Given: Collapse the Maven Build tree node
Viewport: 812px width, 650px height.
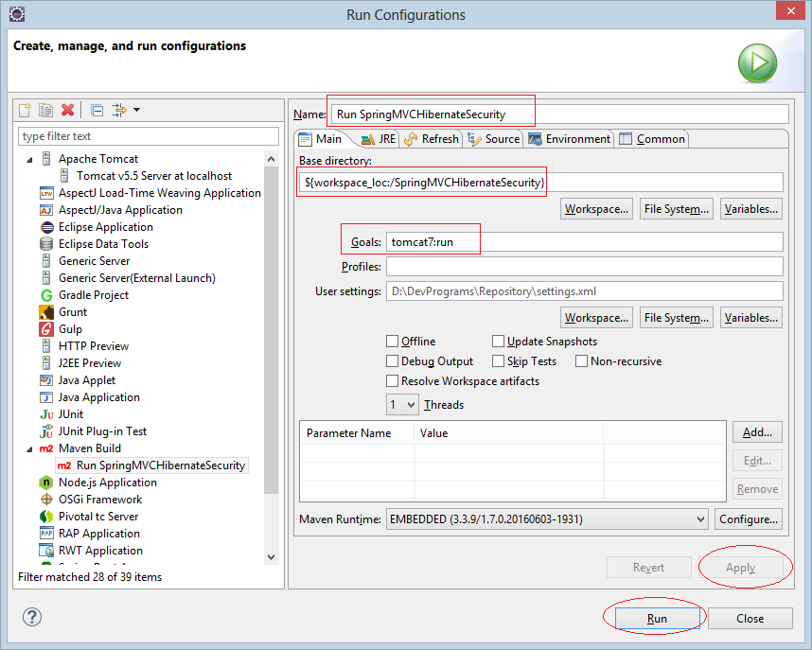Looking at the screenshot, I should 29,449.
